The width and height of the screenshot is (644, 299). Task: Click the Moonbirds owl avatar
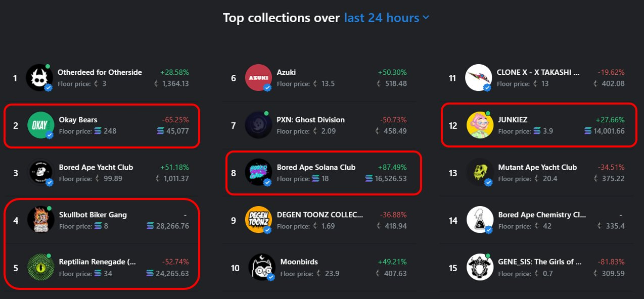coord(262,267)
